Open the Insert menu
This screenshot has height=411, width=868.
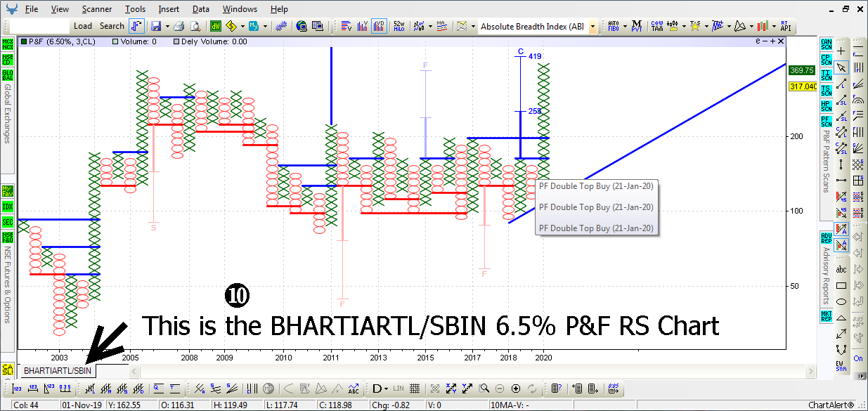pos(169,9)
